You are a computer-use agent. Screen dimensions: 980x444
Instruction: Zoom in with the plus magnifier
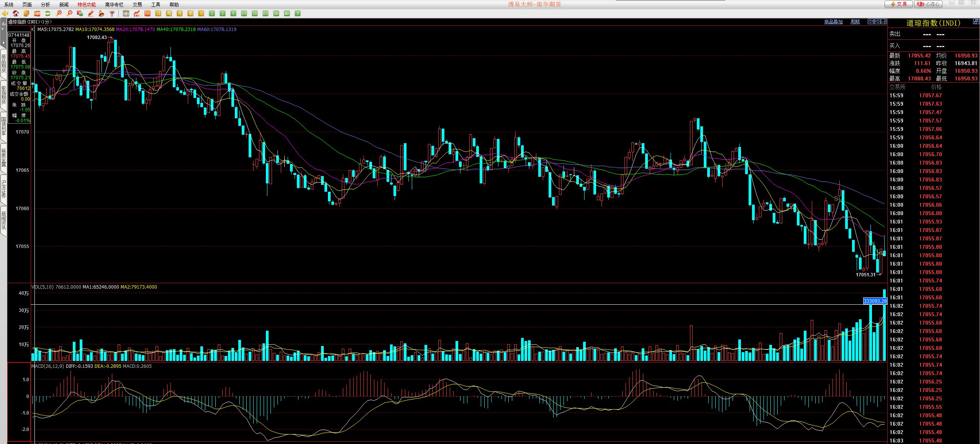(59, 13)
